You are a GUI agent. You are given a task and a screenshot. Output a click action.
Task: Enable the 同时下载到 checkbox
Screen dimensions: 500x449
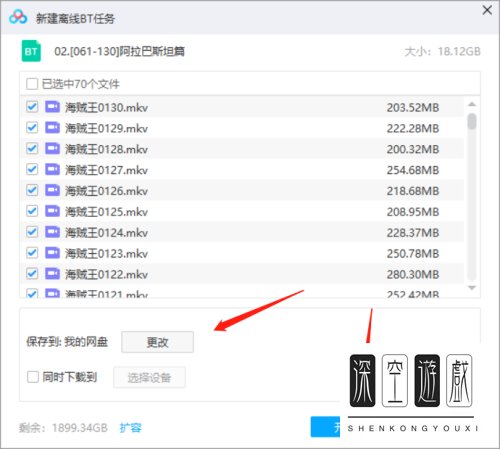33,377
